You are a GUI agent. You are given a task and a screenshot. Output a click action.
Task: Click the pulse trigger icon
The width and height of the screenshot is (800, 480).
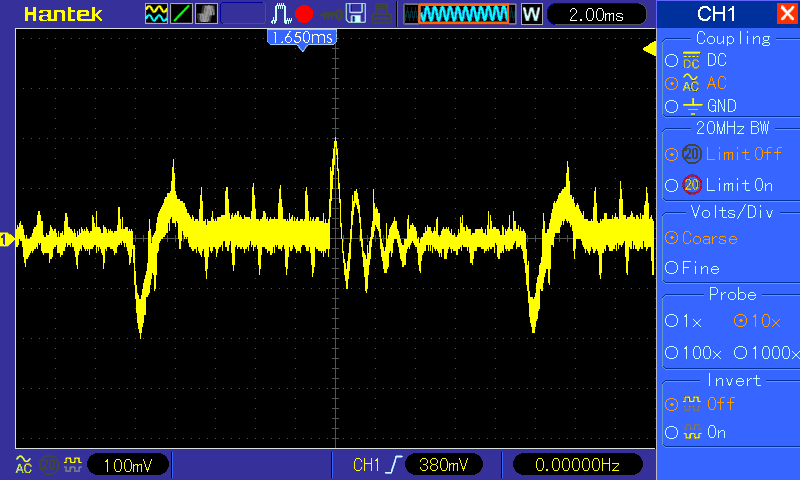pyautogui.click(x=281, y=14)
